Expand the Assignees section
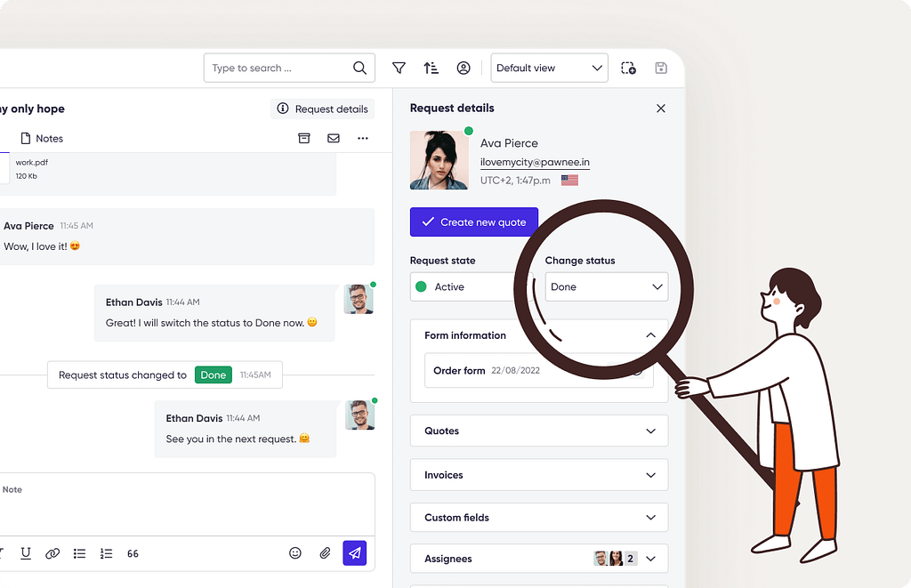 coord(539,559)
